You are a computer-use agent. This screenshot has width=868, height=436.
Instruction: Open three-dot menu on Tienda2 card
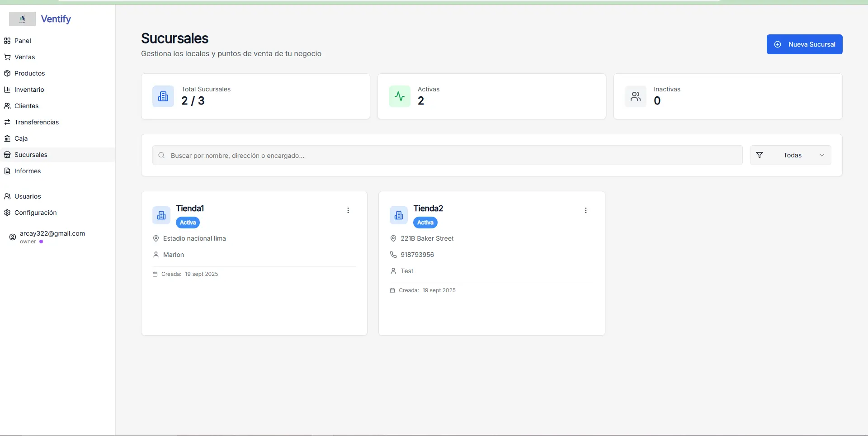(585, 210)
